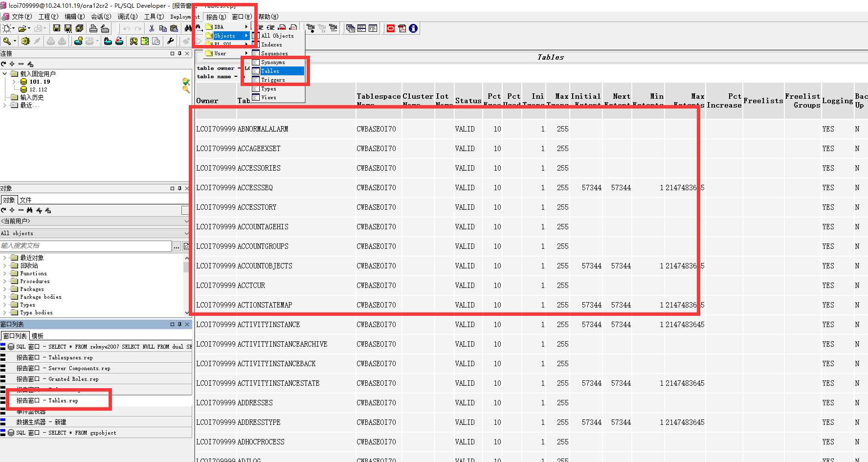The image size is (868, 462).
Task: Click the Cut scissors icon
Action: click(152, 28)
